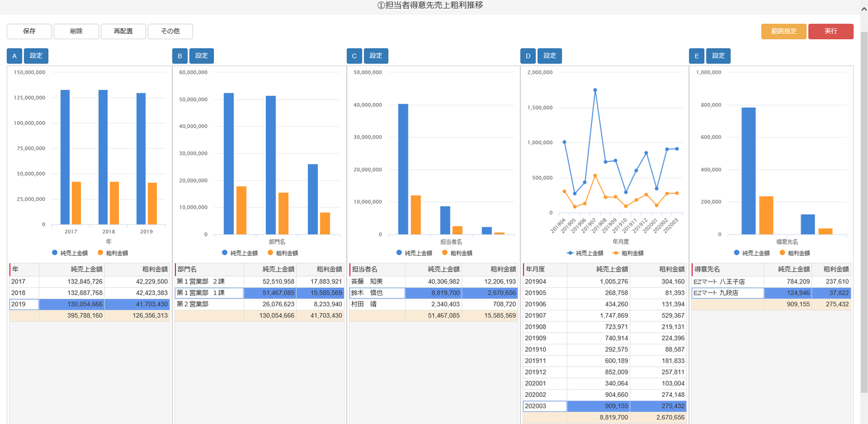Click the blue C panel label button

click(x=354, y=56)
